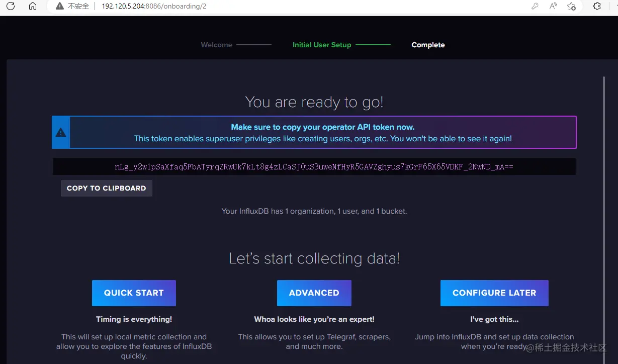Click text 'Your InfluxDB has 1 organization, 1 user, and 1 bucket.'
This screenshot has width=618, height=364.
pyautogui.click(x=314, y=211)
